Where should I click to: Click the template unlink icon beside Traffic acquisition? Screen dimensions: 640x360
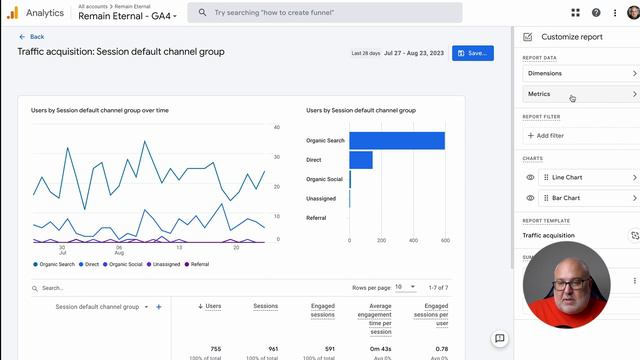[635, 236]
